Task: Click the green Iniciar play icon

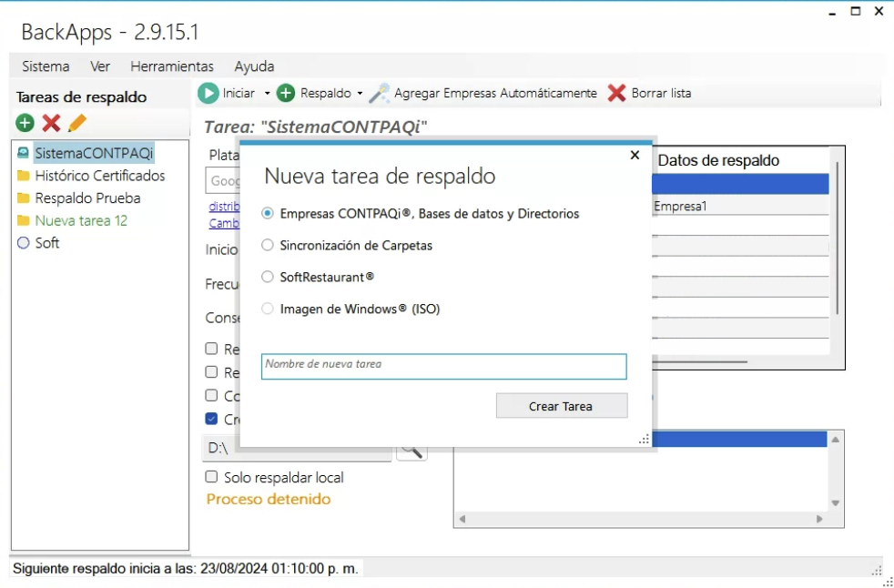Action: (x=208, y=93)
